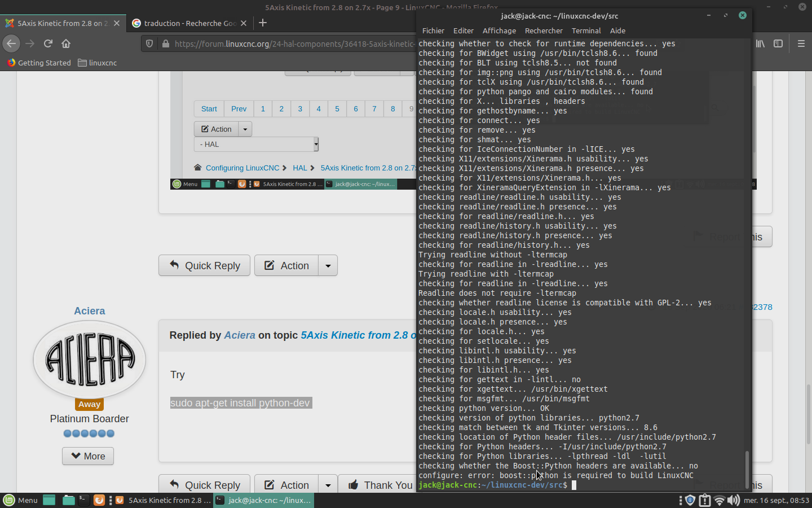The height and width of the screenshot is (508, 812).
Task: Open the Editer menu in terminal
Action: 463,30
